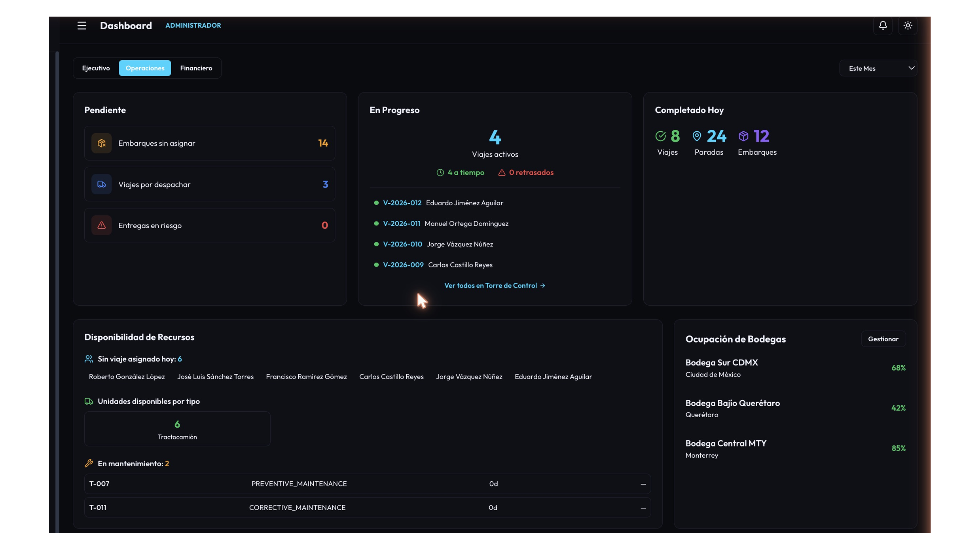
Task: Click driver Roberto González López
Action: point(127,377)
